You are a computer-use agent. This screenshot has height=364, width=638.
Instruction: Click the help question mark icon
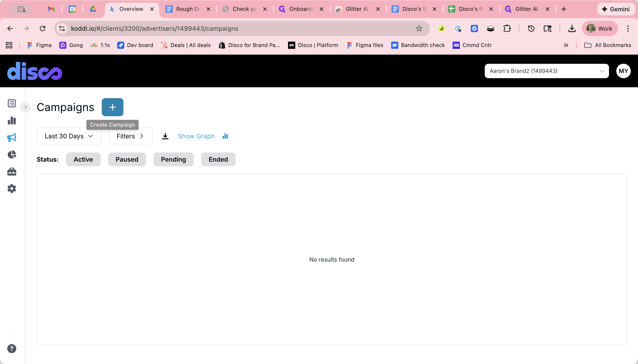click(12, 348)
